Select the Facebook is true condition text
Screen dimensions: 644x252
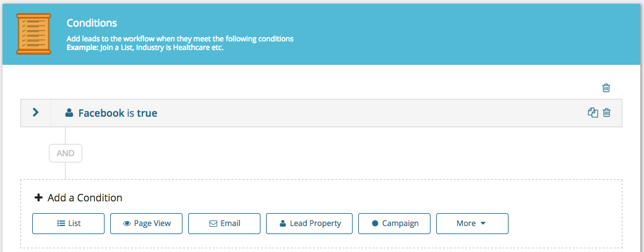point(118,113)
